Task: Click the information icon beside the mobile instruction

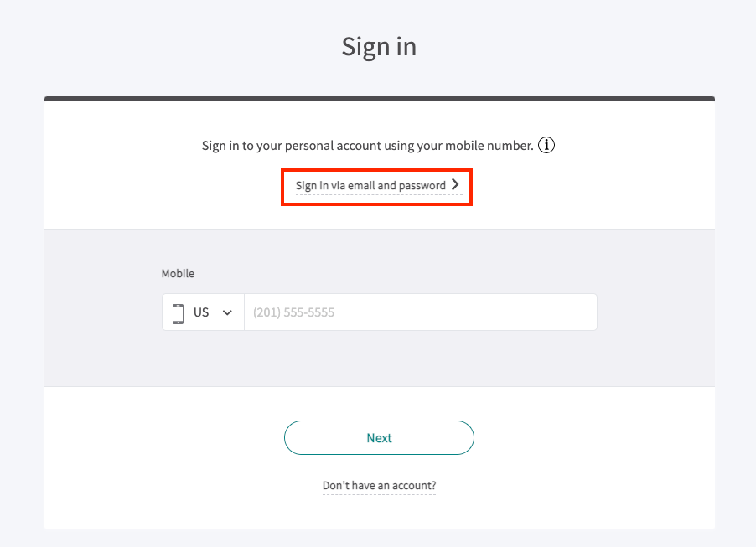Action: click(x=546, y=145)
